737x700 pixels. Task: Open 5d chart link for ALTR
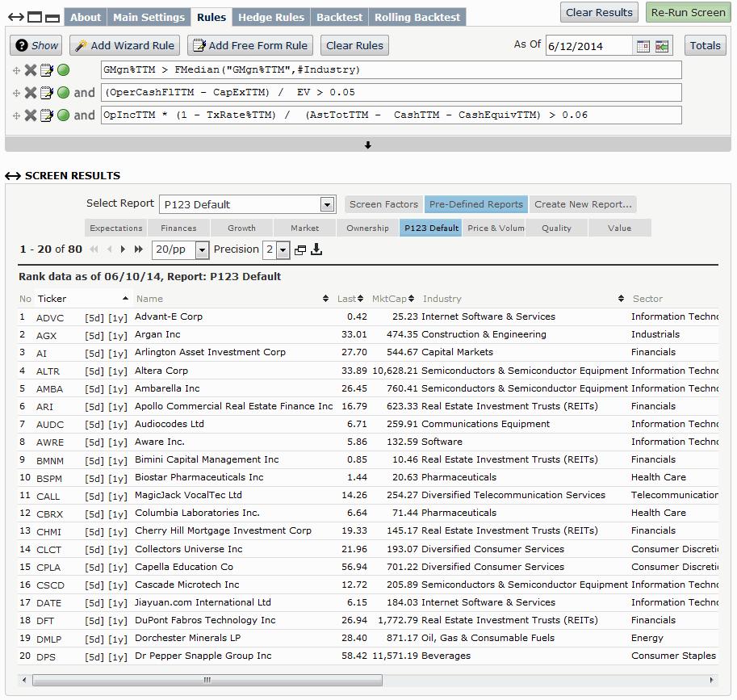pyautogui.click(x=94, y=371)
